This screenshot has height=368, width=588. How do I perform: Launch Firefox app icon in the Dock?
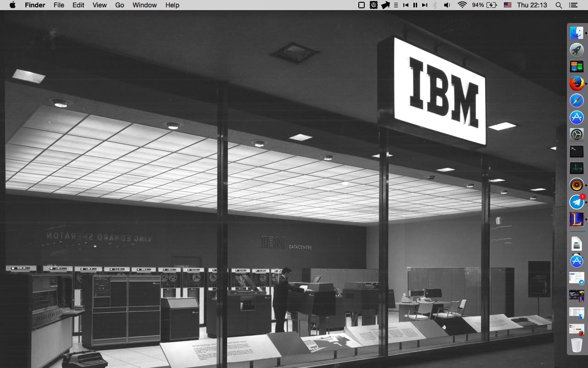click(x=577, y=83)
